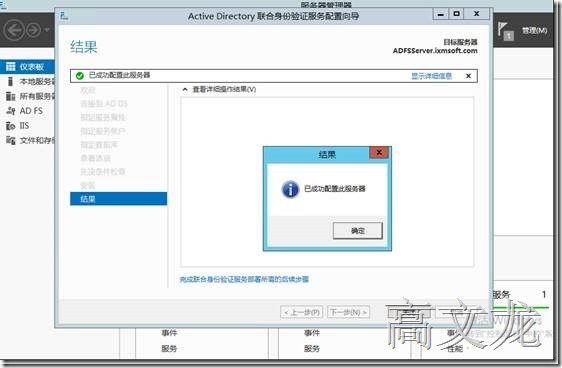562x368 pixels.
Task: Open IIS in Server Manager sidebar
Action: (x=28, y=126)
